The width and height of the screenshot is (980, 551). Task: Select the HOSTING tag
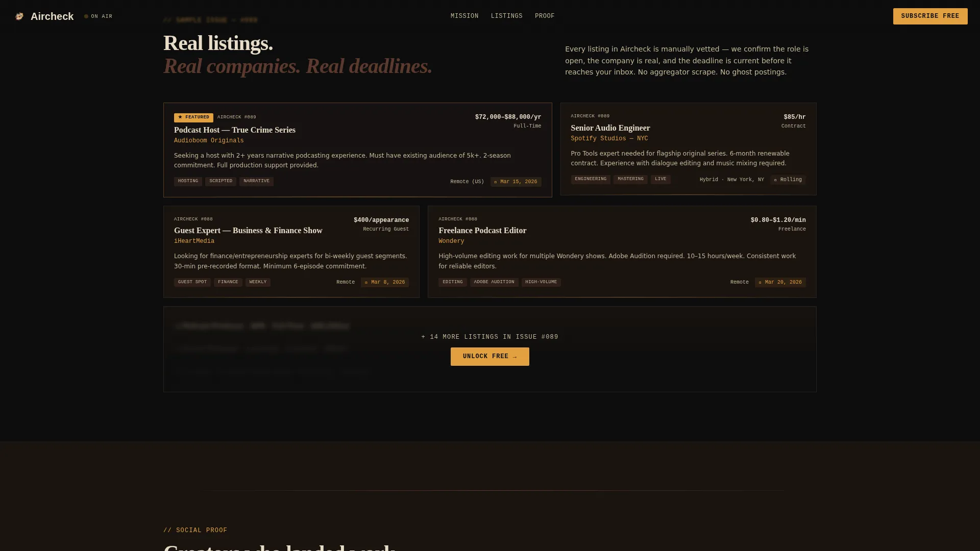[188, 182]
